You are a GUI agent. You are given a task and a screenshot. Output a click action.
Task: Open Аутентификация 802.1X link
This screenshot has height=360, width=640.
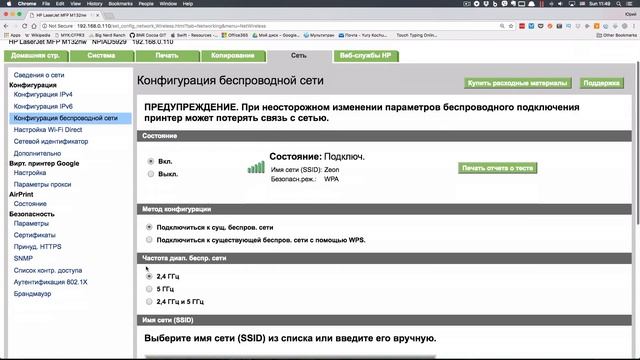pyautogui.click(x=51, y=282)
